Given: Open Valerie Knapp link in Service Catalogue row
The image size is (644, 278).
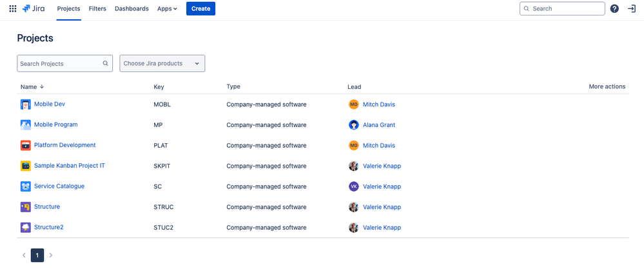Looking at the screenshot, I should pos(382,186).
